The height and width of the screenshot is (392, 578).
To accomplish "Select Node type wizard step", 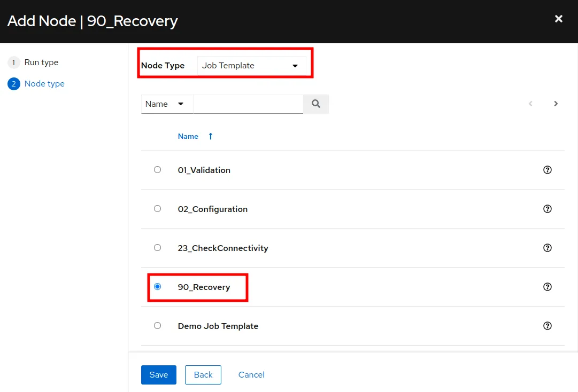I will (x=44, y=84).
